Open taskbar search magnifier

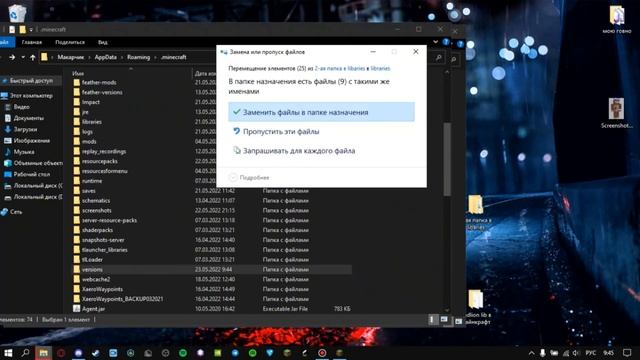pos(25,352)
